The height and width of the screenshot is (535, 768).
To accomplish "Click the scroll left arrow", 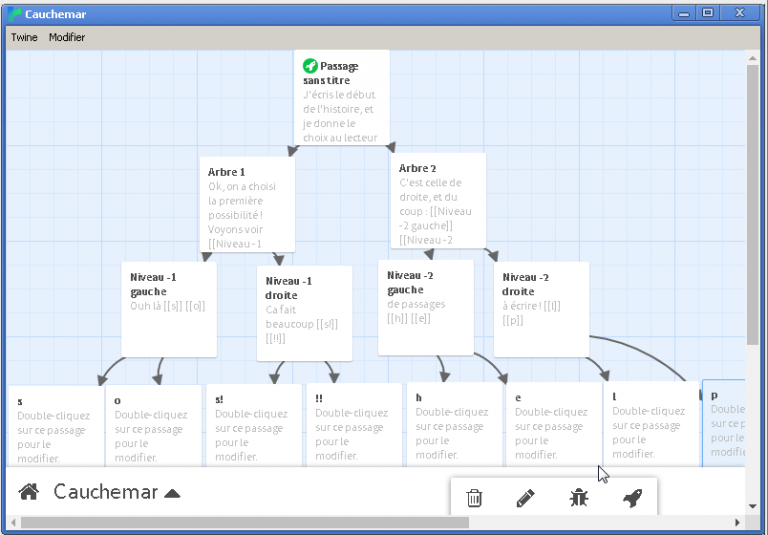I will coord(14,522).
